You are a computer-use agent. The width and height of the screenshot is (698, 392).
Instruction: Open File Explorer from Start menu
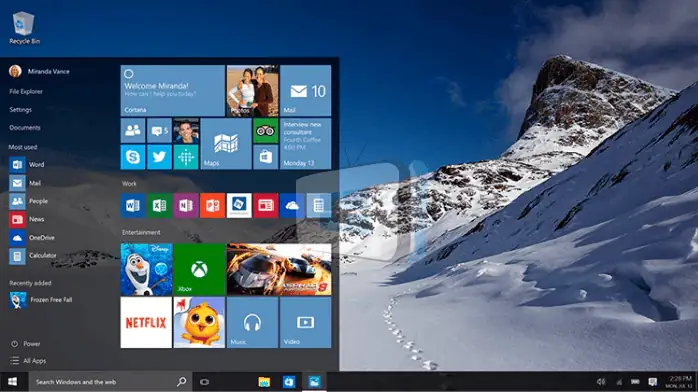pos(26,91)
